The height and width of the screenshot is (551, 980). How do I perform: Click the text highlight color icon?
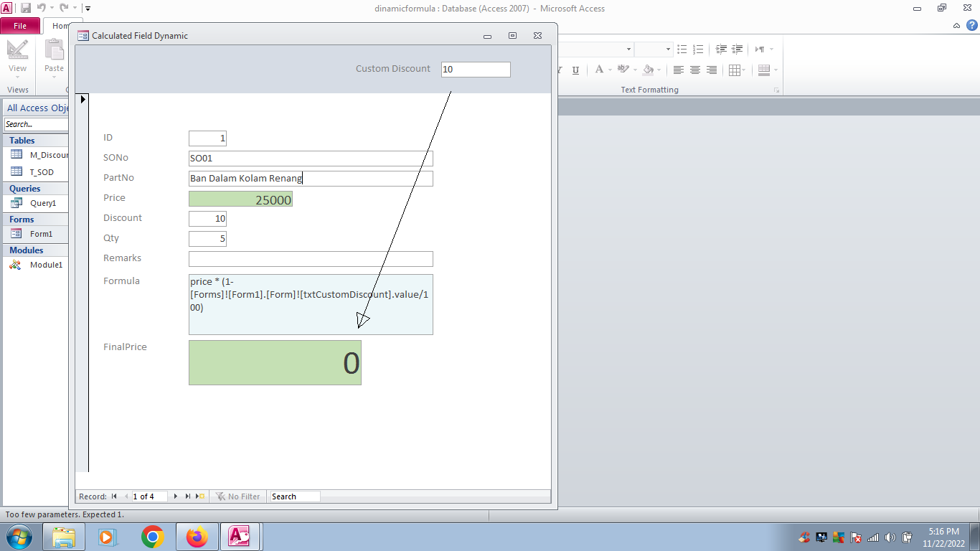point(623,70)
